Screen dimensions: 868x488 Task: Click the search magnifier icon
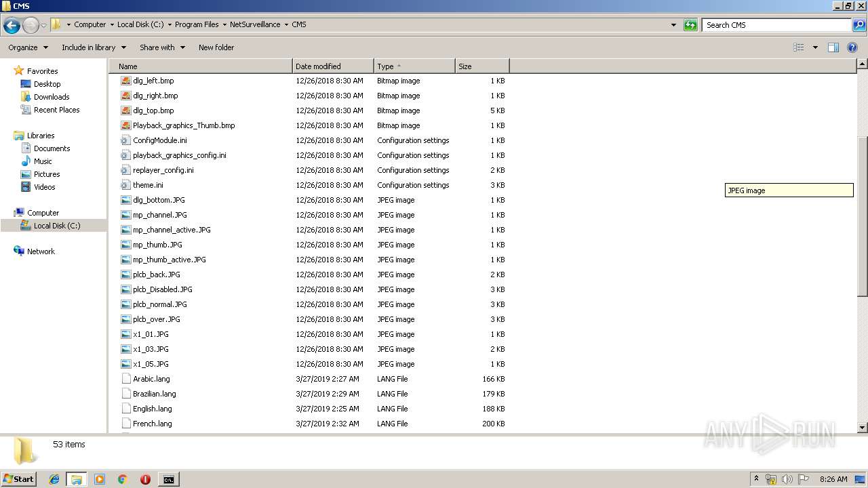click(x=859, y=25)
